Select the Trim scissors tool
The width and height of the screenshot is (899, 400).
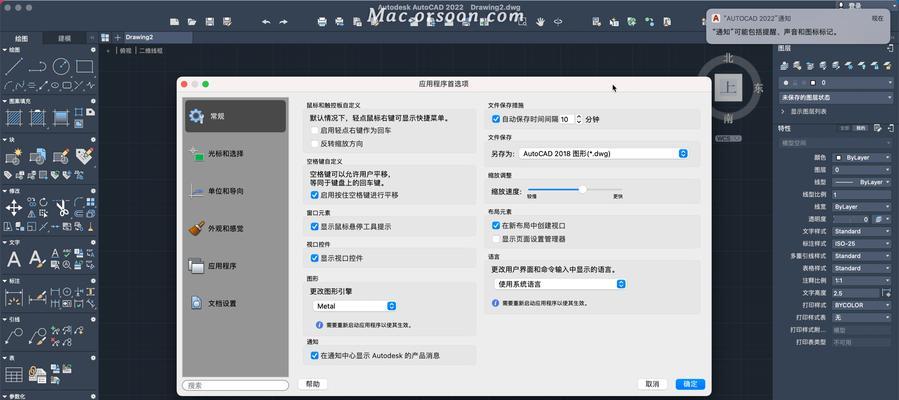(x=61, y=207)
